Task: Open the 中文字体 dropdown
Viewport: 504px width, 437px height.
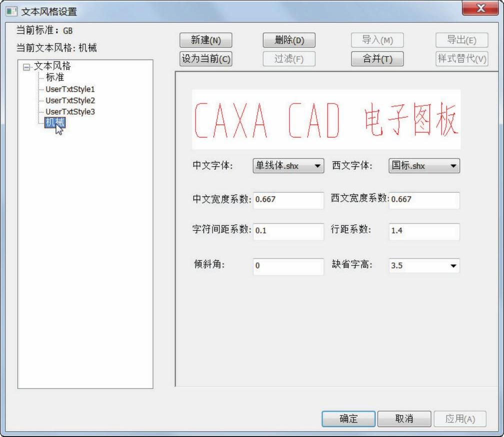Action: point(288,166)
